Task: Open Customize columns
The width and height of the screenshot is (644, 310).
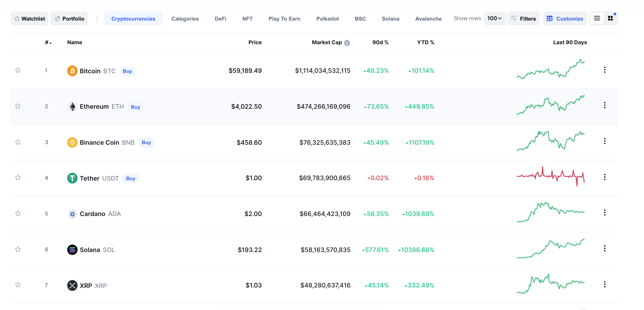Action: (565, 18)
